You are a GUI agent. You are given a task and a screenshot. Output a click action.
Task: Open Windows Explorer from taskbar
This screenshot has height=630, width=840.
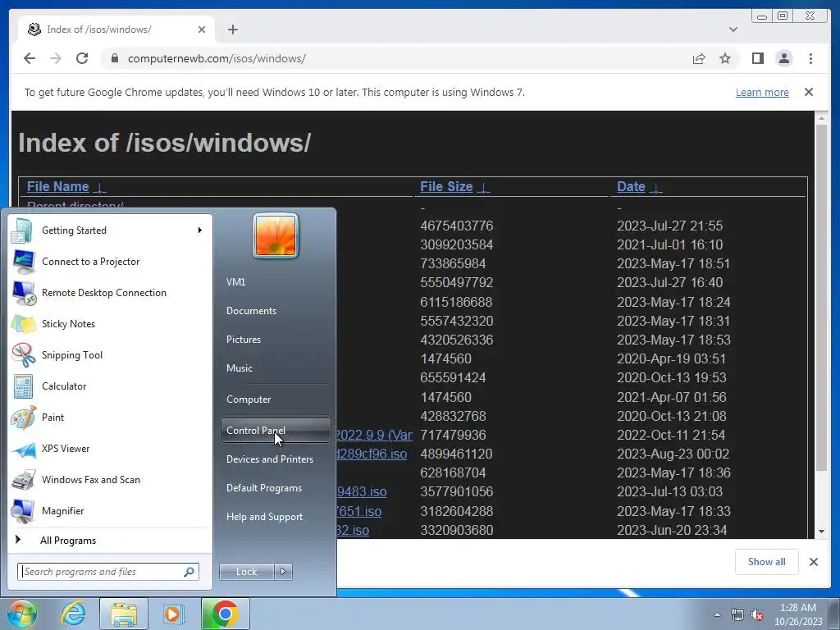[x=124, y=614]
